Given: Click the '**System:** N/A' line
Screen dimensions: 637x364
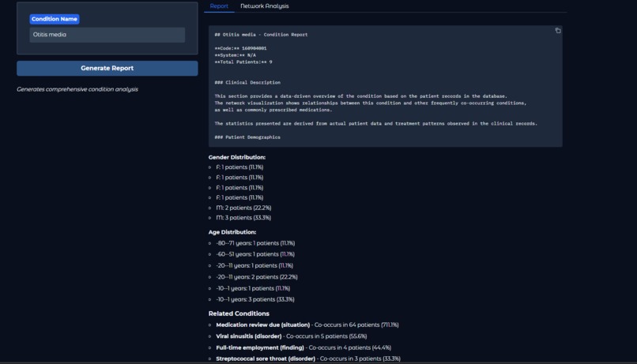Looking at the screenshot, I should point(236,55).
